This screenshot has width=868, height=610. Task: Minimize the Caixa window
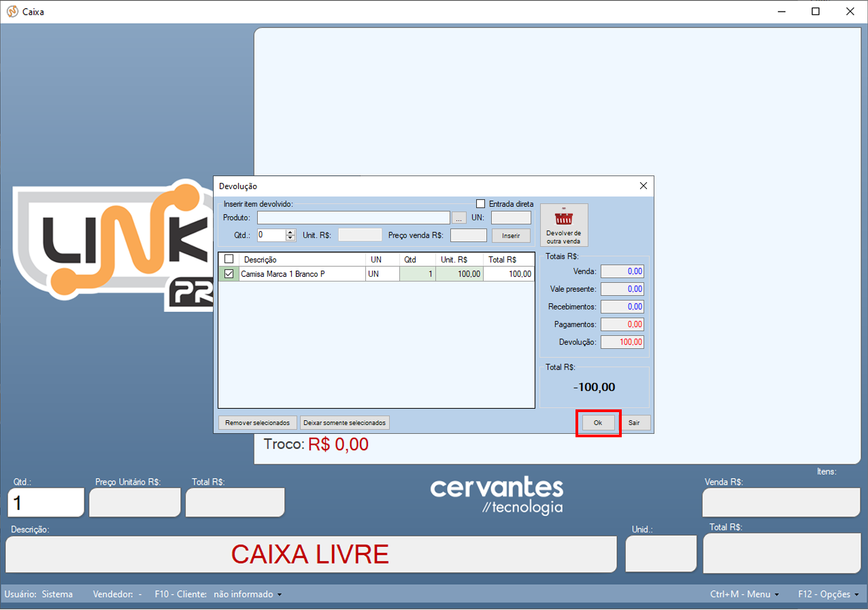coord(782,12)
